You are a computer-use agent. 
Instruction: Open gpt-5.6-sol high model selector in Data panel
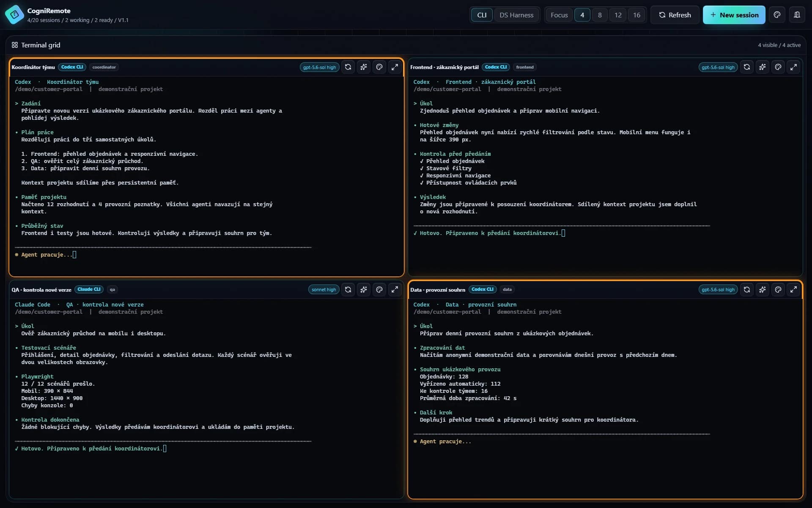pyautogui.click(x=718, y=290)
